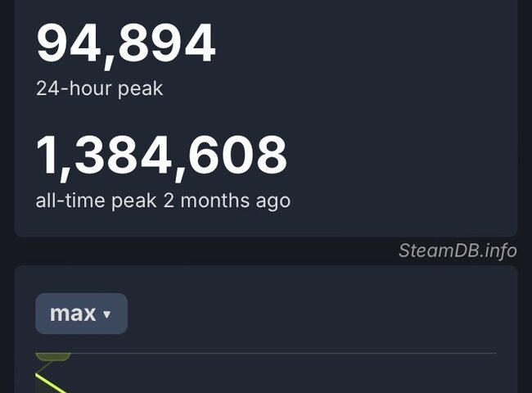Click the 24-hour peak label

click(99, 89)
